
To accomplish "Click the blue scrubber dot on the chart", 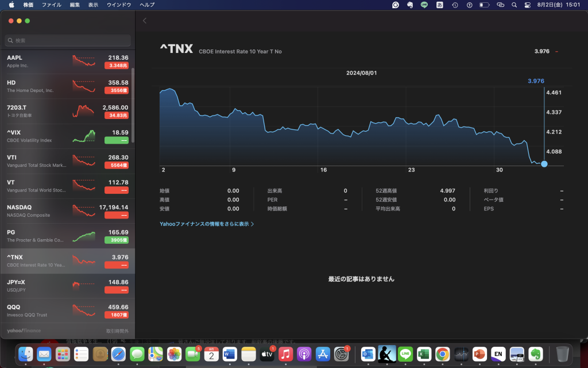I will click(544, 164).
